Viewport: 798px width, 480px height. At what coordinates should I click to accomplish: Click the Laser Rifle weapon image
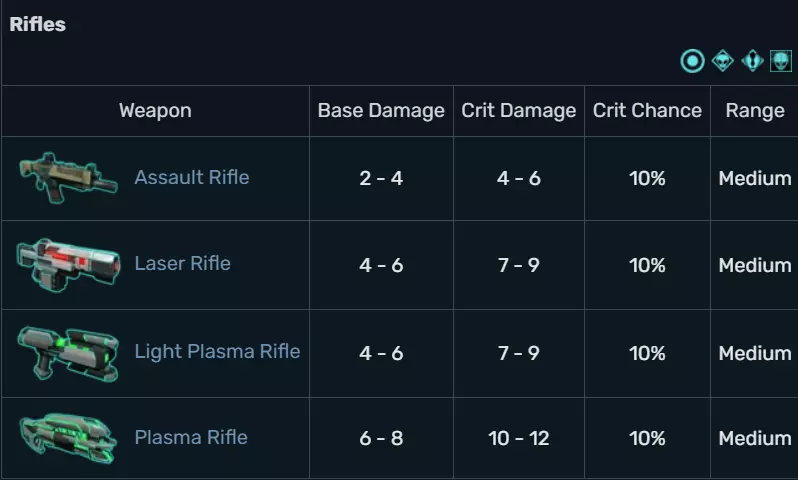pyautogui.click(x=67, y=264)
